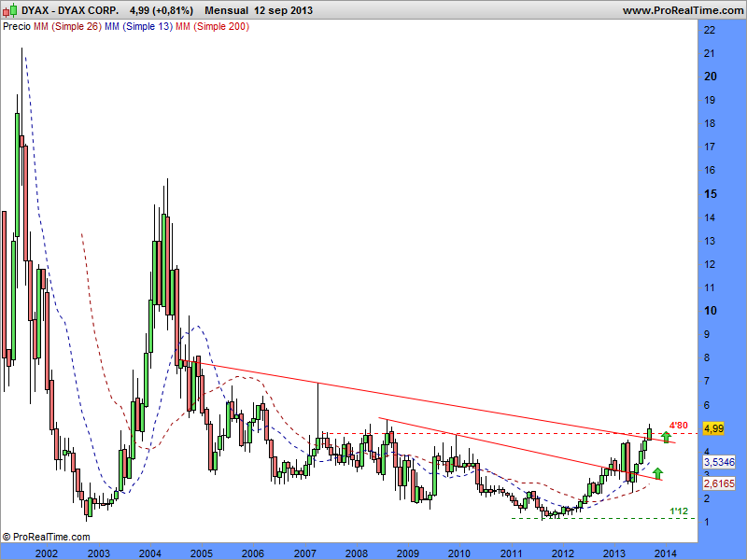Image resolution: width=747 pixels, height=560 pixels.
Task: Click the 2004 year label on time axis
Action: (150, 553)
